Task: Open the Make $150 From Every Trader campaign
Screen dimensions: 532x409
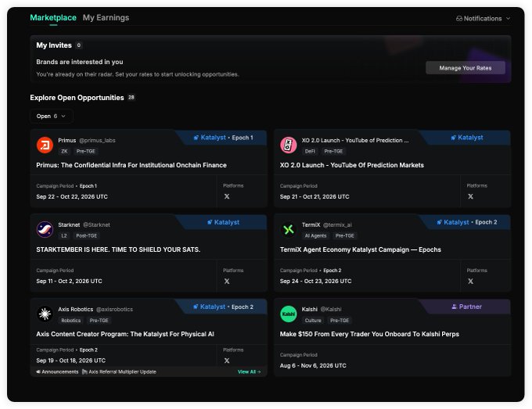Action: click(x=369, y=334)
